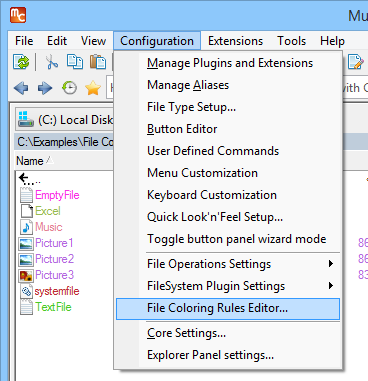Open Quick Look'n'Feel Setup...
Screen dimensions: 368x381
[228, 217]
